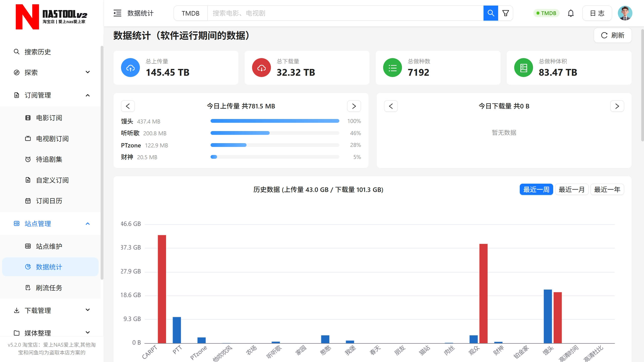Click the CARPT red download bar

tap(162, 289)
